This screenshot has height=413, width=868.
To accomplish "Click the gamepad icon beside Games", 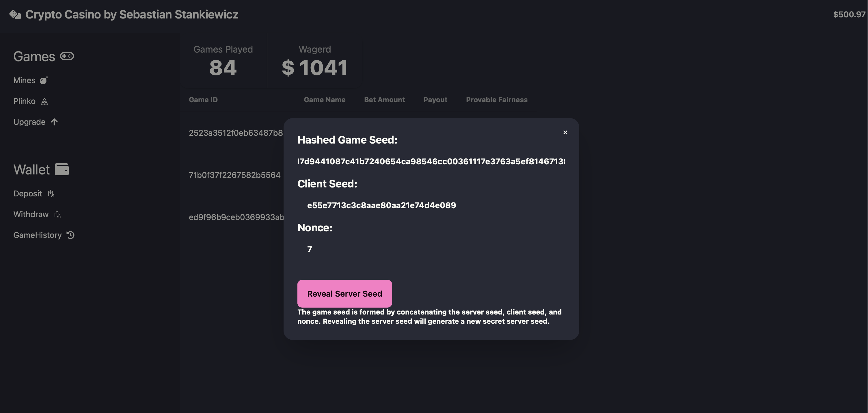I will [x=67, y=56].
